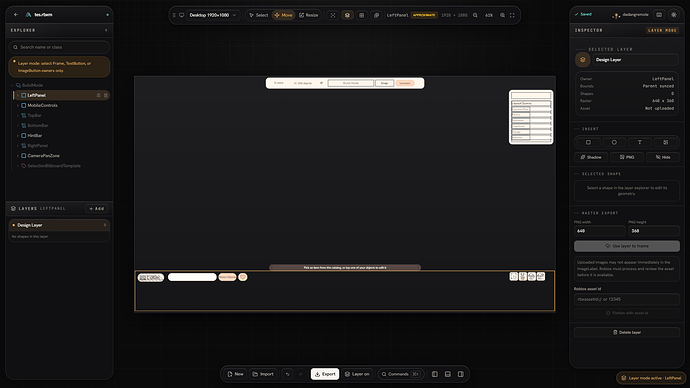This screenshot has height=388, width=690.
Task: Insert a circle shape
Action: click(614, 142)
